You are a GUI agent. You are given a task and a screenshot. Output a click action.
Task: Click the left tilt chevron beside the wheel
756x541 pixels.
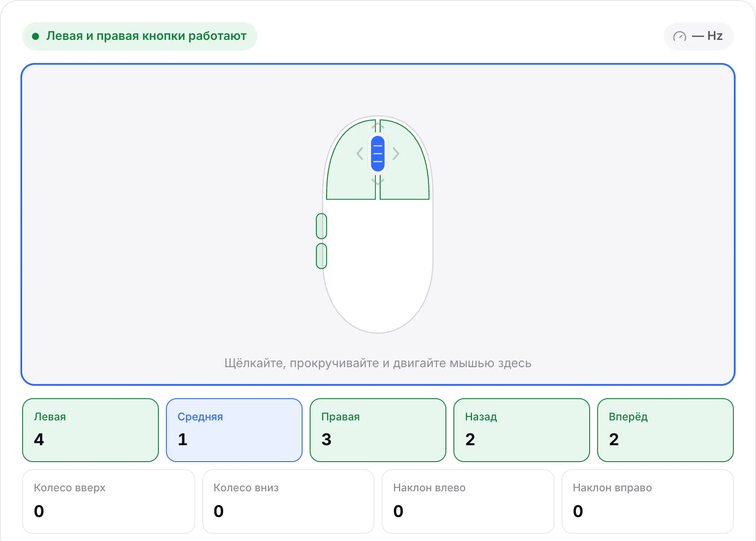[360, 154]
